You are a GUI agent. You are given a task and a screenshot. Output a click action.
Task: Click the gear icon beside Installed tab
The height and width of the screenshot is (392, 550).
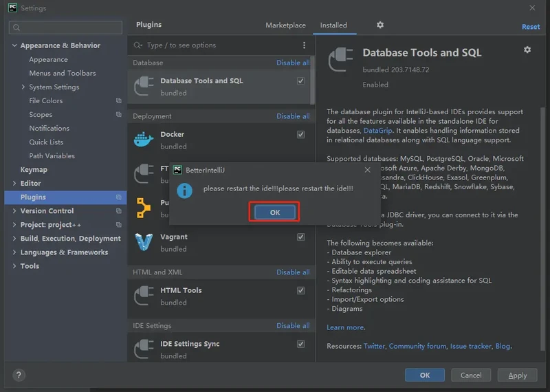(380, 25)
